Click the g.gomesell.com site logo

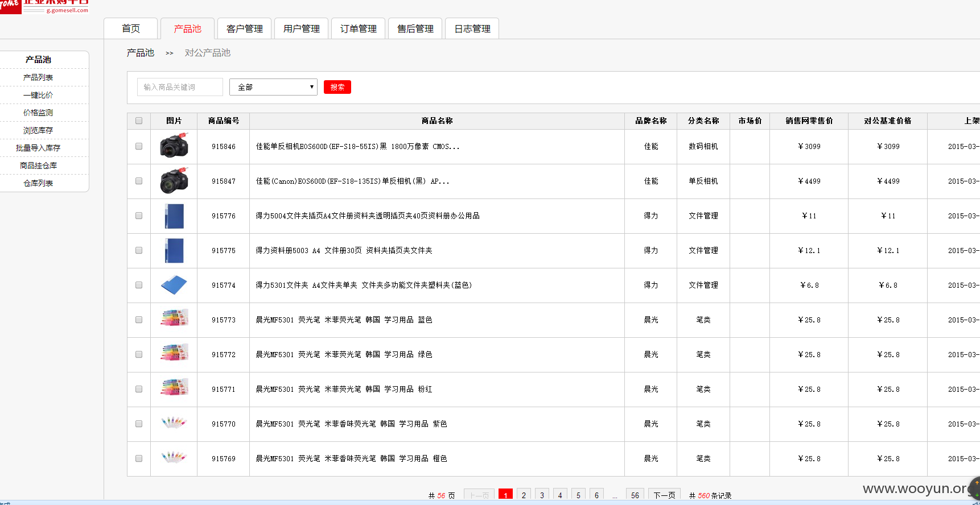click(x=44, y=7)
